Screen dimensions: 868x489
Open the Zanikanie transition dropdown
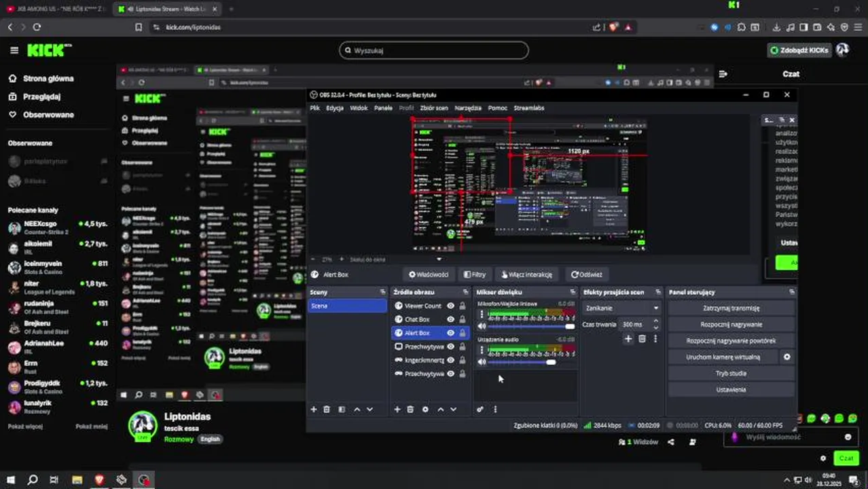pyautogui.click(x=622, y=308)
